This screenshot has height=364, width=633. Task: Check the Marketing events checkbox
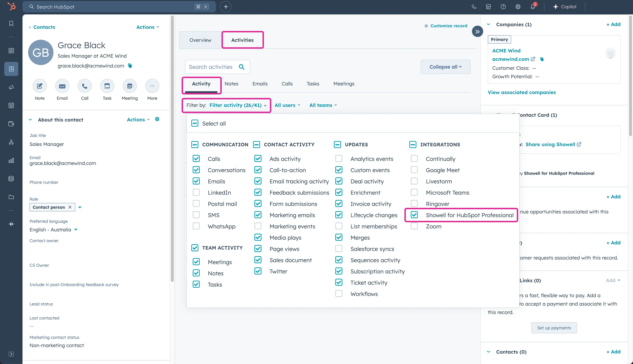(258, 226)
